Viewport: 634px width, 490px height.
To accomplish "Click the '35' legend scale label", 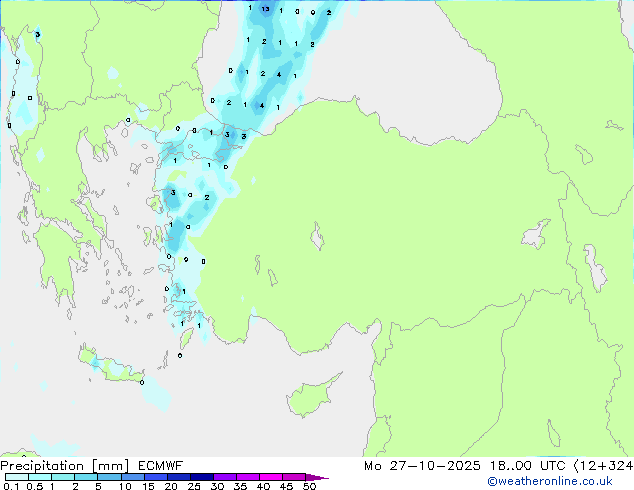I will (x=240, y=486).
